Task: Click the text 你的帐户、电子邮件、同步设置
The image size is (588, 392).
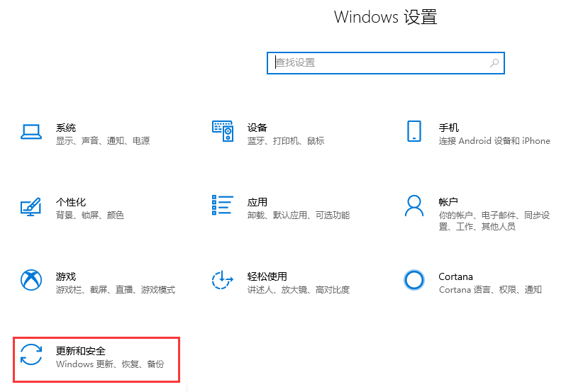Action: pyautogui.click(x=494, y=220)
